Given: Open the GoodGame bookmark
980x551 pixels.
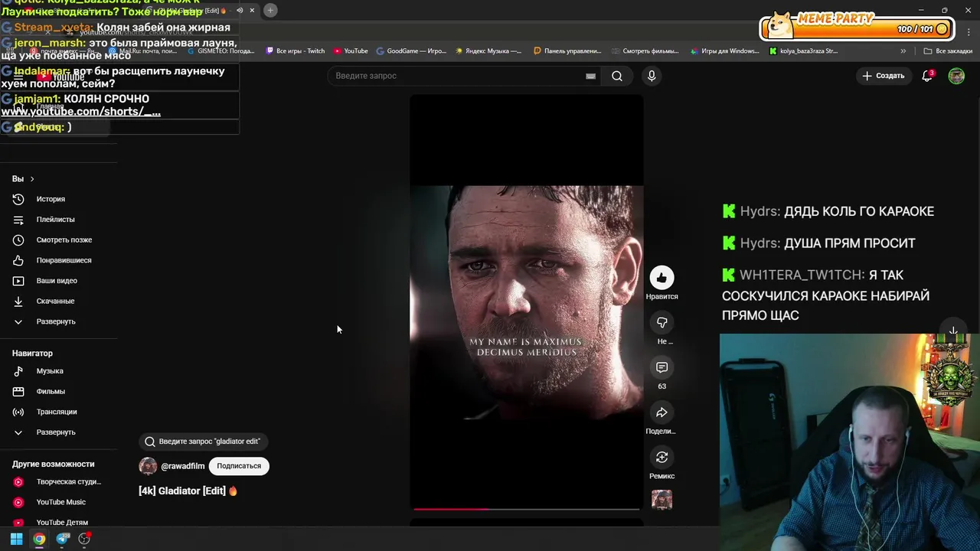Looking at the screenshot, I should coord(411,51).
